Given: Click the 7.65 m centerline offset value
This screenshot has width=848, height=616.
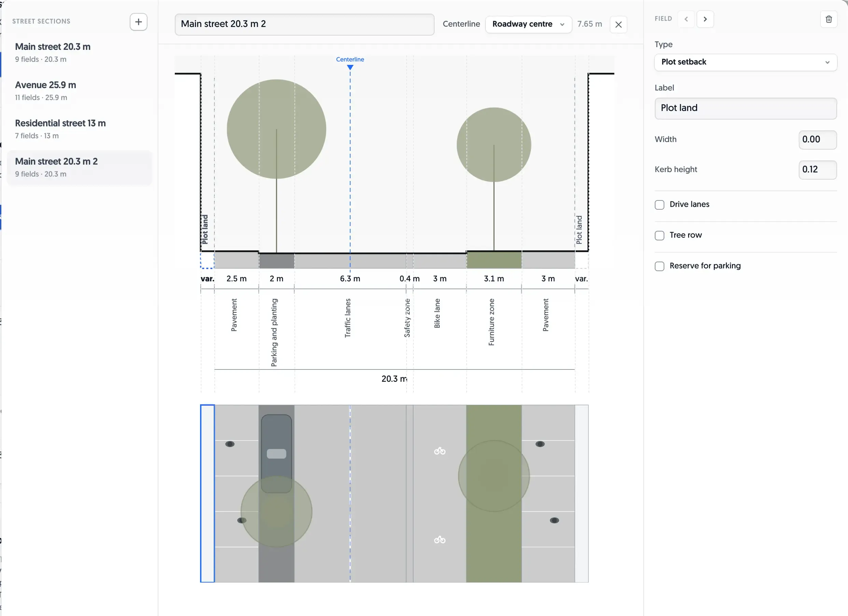Looking at the screenshot, I should coord(589,24).
